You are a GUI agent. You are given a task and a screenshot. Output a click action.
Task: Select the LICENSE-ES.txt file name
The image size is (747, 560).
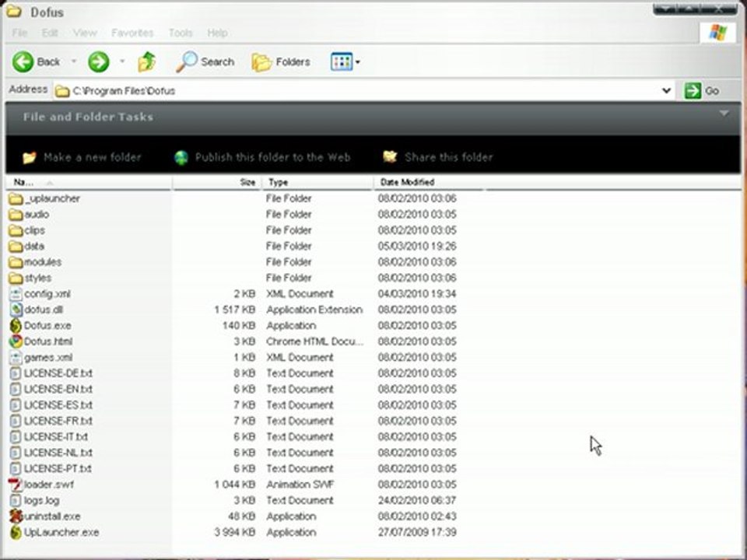click(58, 405)
